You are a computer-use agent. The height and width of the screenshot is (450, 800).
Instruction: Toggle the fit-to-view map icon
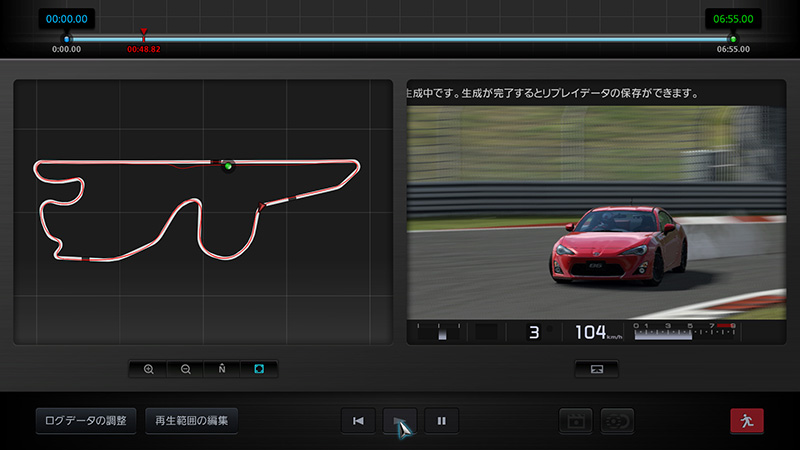(259, 369)
